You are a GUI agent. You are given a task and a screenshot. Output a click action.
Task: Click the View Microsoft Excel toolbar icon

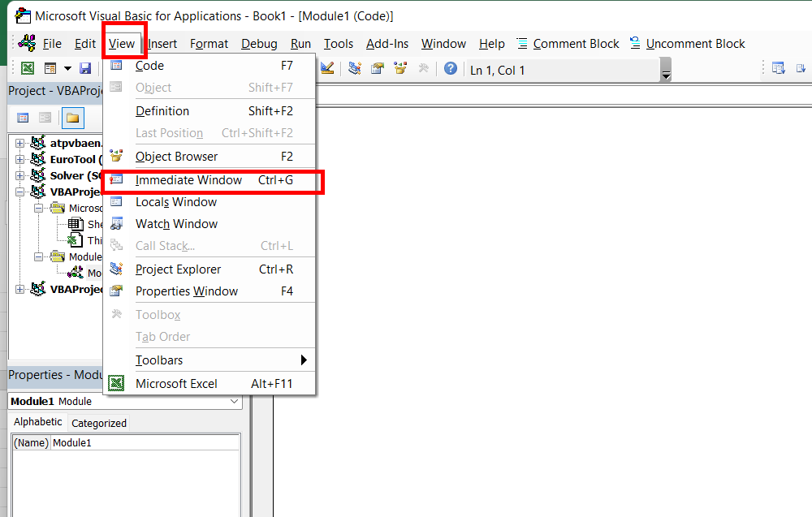[x=28, y=68]
